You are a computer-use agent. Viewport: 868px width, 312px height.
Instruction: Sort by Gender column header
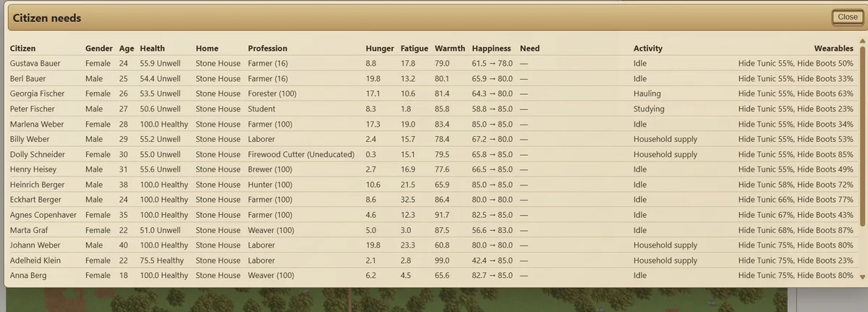[99, 49]
